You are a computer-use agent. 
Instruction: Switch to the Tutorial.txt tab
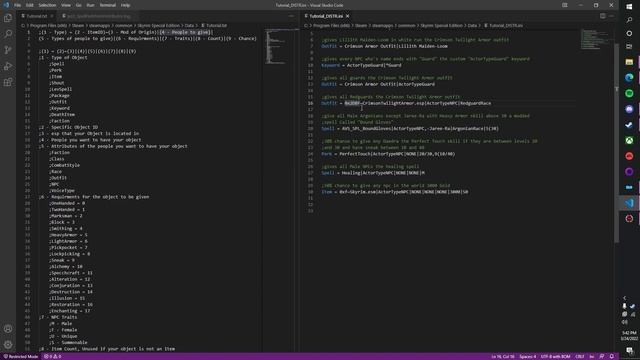click(x=37, y=16)
